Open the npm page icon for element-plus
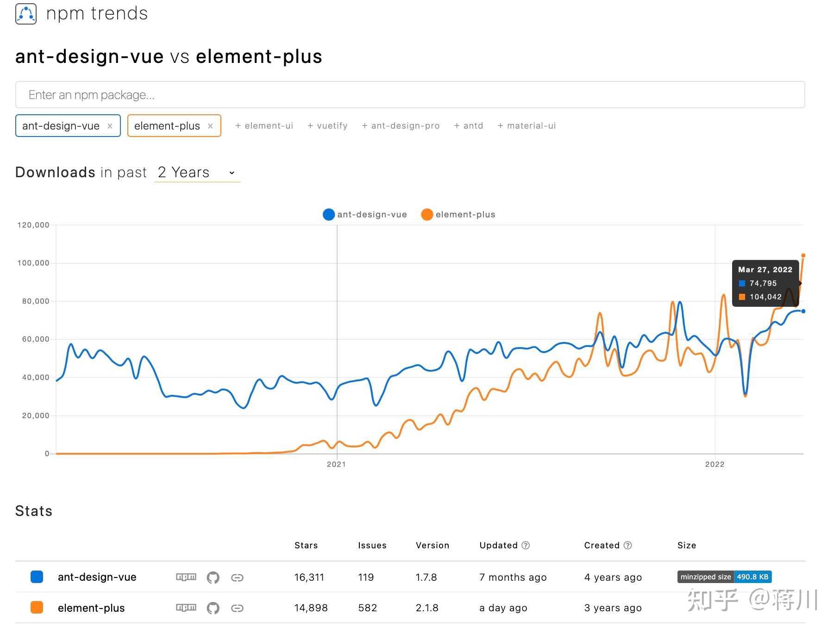 [x=186, y=608]
